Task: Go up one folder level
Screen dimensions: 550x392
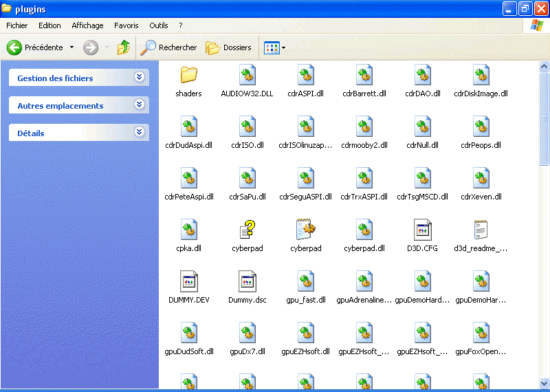Action: coord(124,47)
